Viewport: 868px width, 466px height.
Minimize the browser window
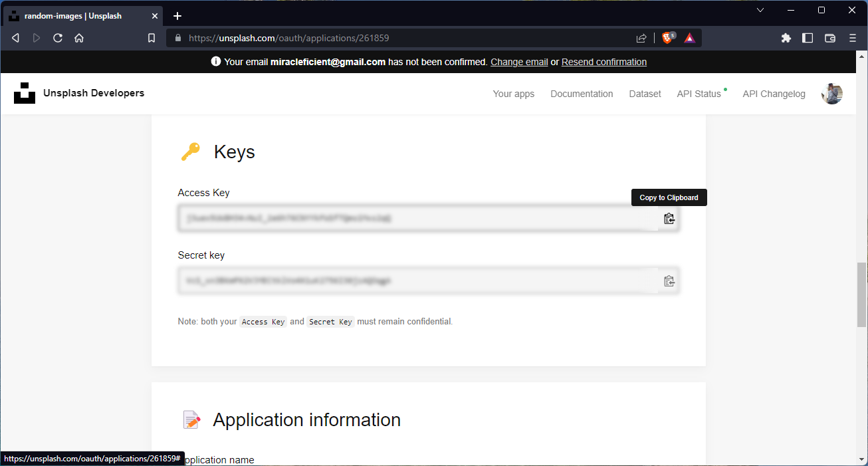pyautogui.click(x=791, y=10)
